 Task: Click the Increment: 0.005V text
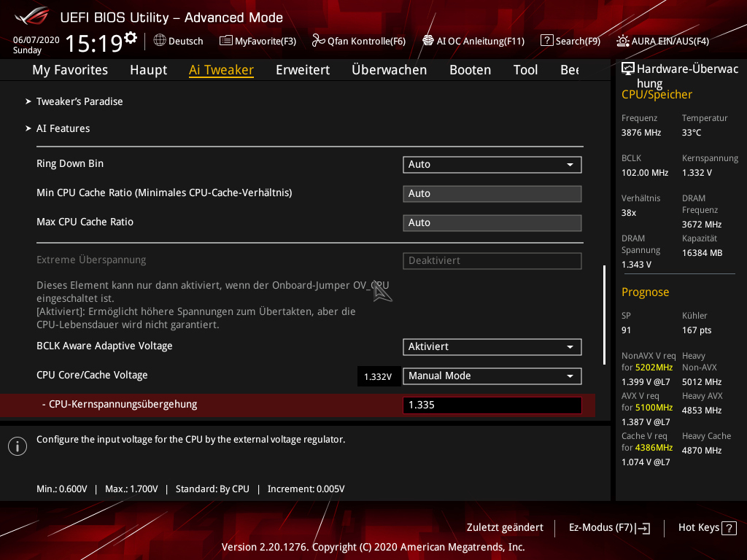(x=306, y=489)
